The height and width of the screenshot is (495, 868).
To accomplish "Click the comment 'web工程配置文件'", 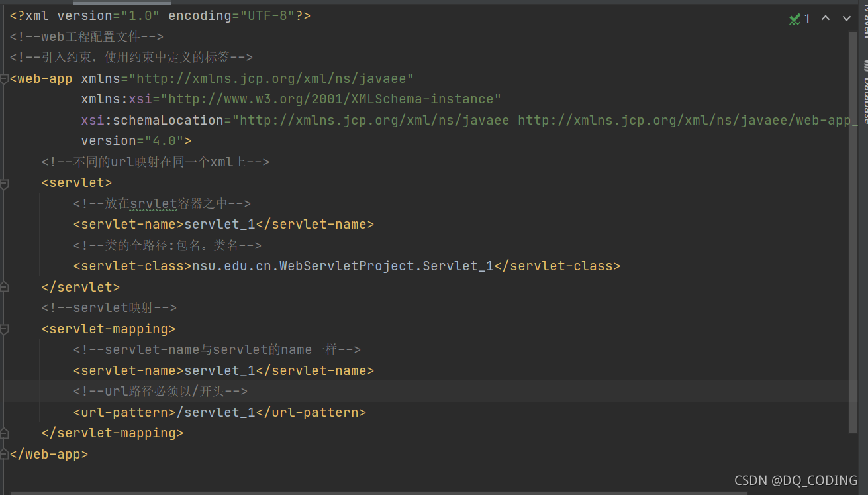I will click(x=86, y=36).
